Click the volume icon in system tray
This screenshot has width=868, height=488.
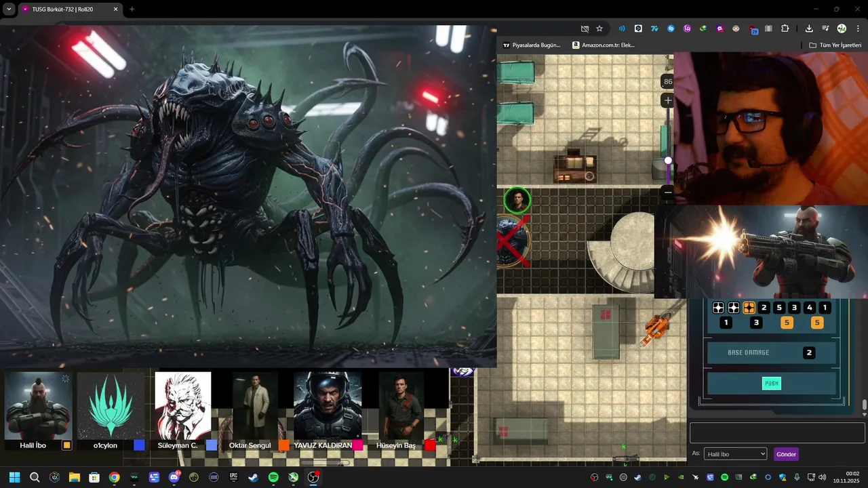point(822,477)
